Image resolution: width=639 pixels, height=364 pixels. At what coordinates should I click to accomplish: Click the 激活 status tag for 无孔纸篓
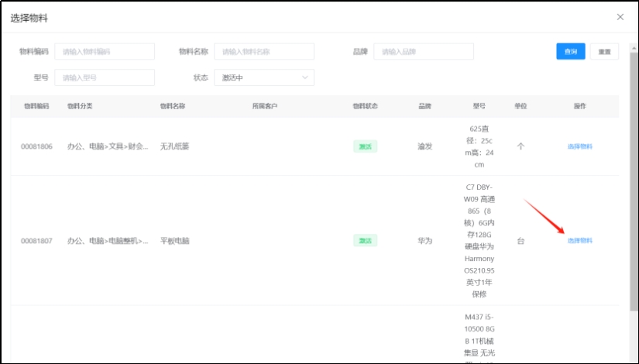365,146
